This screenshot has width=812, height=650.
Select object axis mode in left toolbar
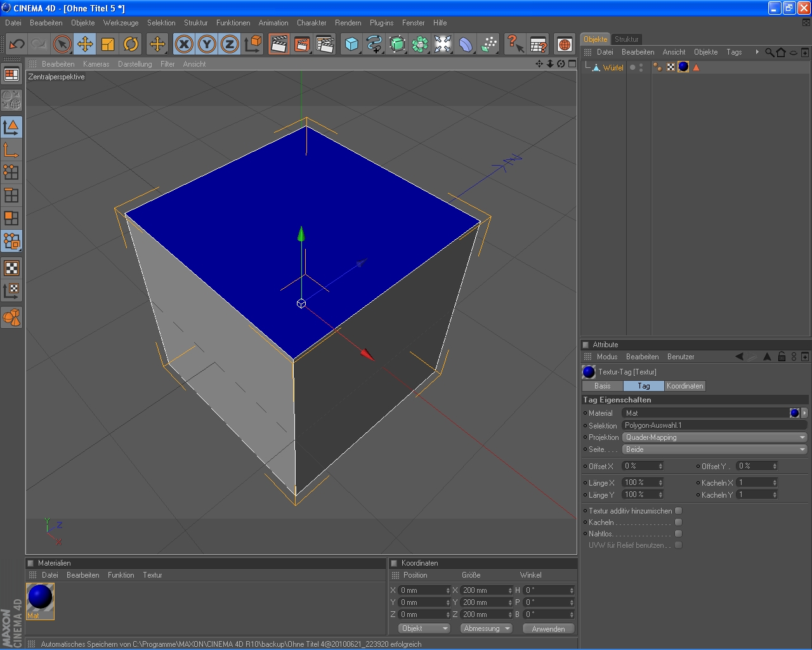11,150
